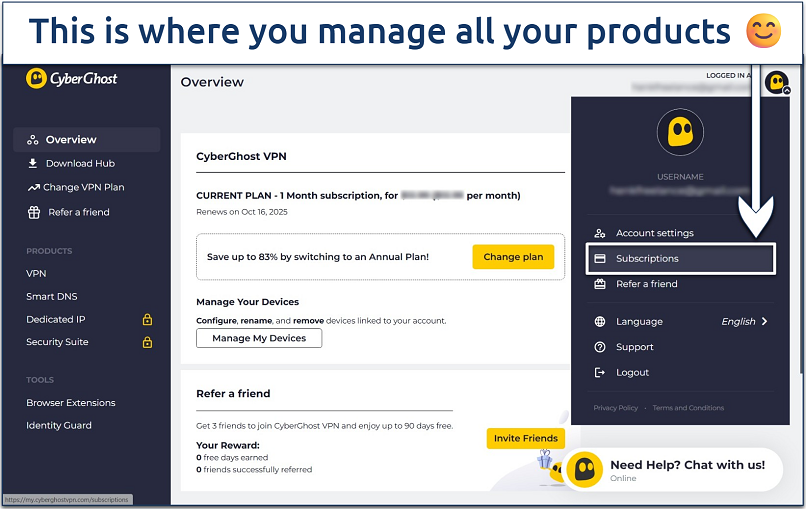806x509 pixels.
Task: Click the Manage My Devices button
Action: coord(259,338)
